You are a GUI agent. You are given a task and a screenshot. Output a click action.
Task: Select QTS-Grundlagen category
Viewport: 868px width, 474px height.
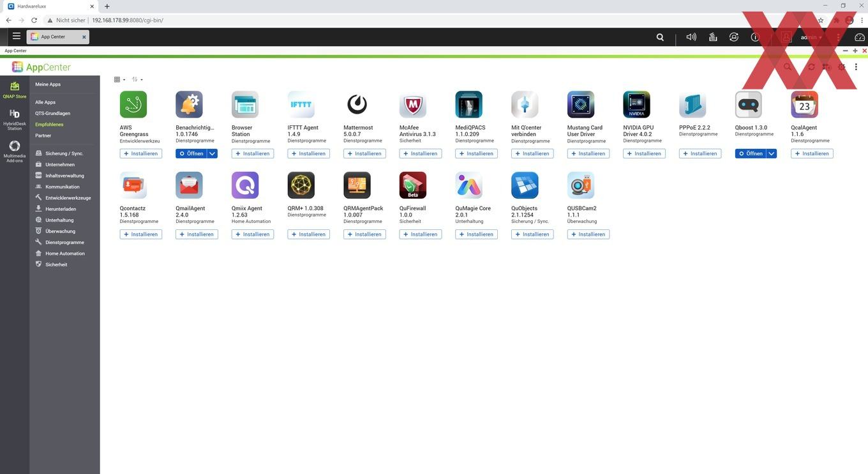point(53,113)
